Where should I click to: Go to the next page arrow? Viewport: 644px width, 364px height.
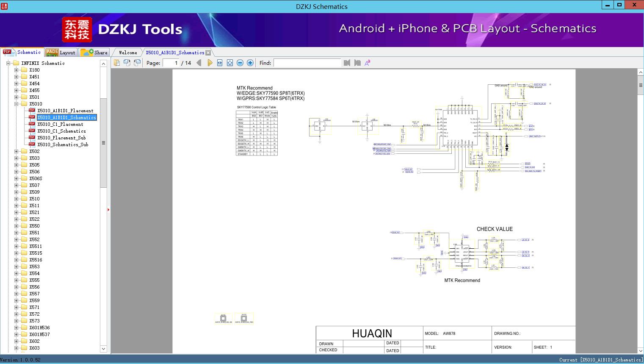(x=210, y=63)
